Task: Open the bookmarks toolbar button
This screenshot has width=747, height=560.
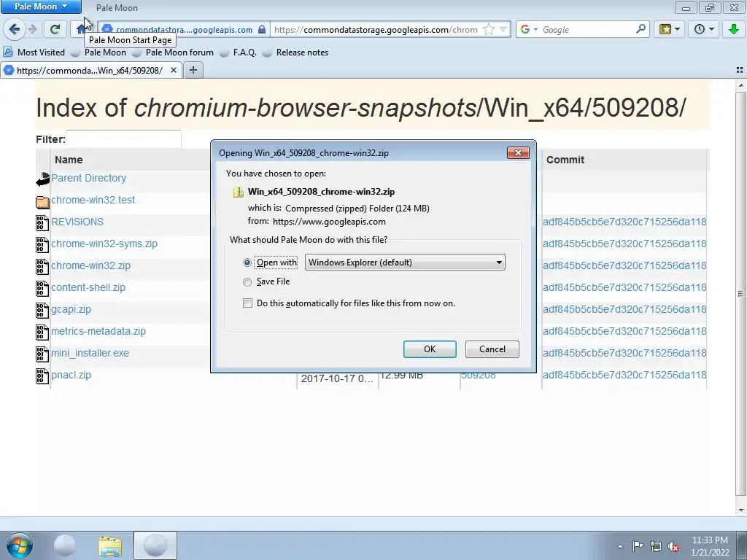Action: pos(665,29)
